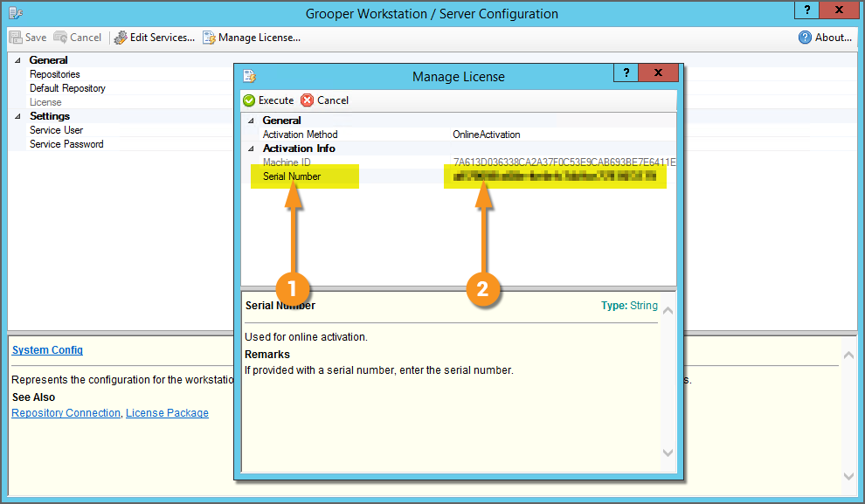This screenshot has width=865, height=504.
Task: Click 'Used for online activation.' text
Action: [306, 337]
